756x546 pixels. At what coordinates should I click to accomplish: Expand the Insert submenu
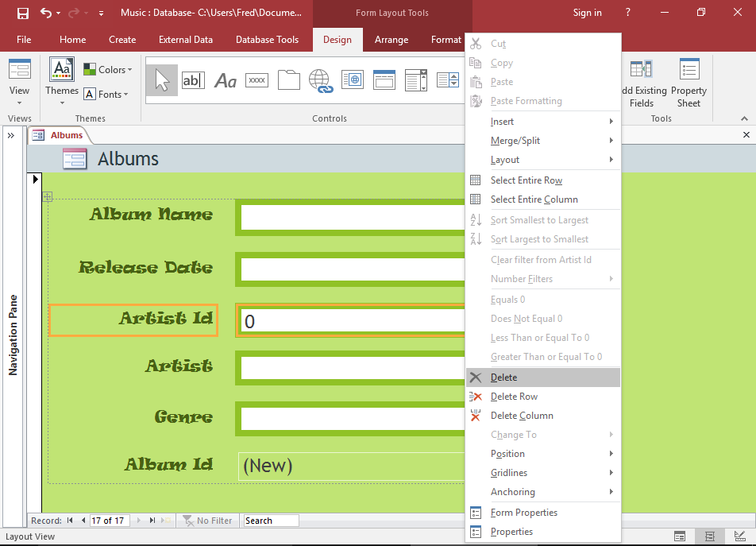(543, 122)
